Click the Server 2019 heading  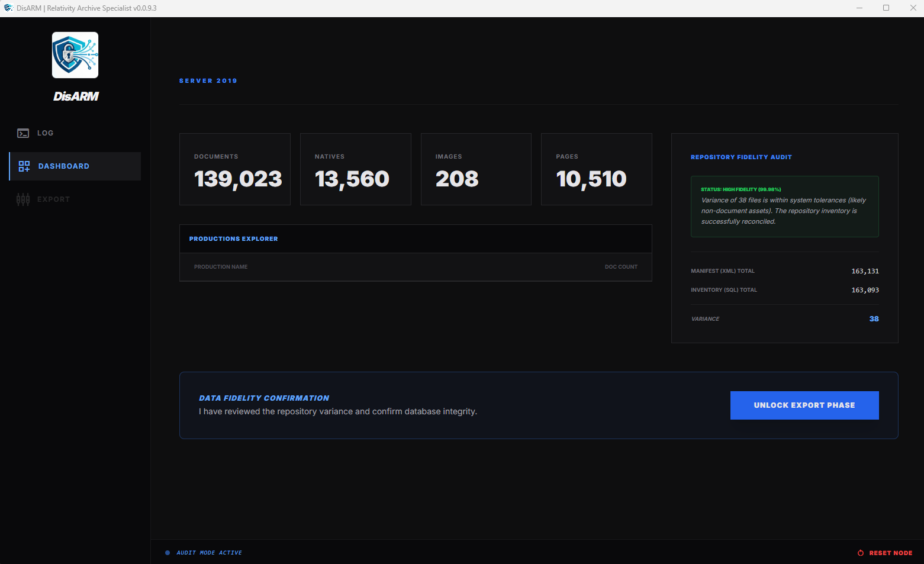208,81
